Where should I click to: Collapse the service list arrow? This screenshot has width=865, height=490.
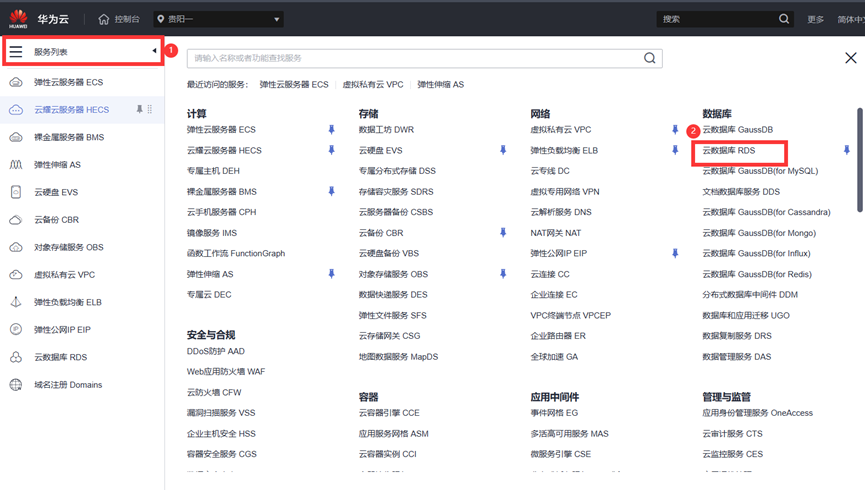click(154, 51)
